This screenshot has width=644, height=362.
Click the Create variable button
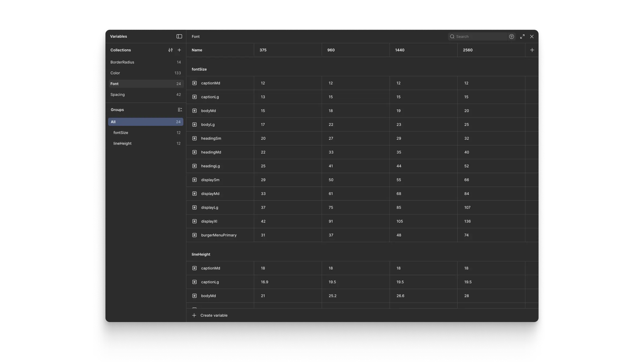pyautogui.click(x=214, y=315)
